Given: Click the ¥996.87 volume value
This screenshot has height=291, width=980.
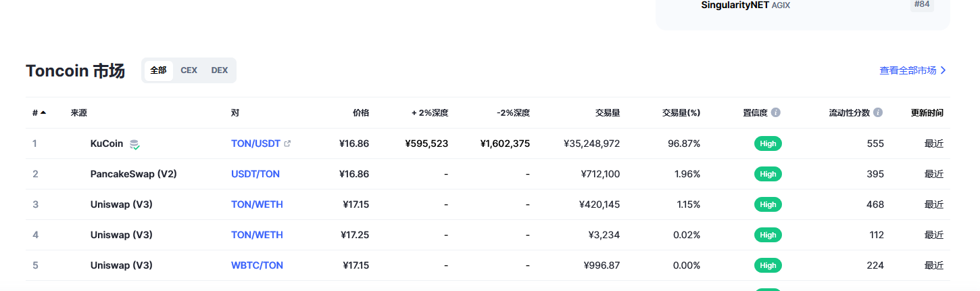Looking at the screenshot, I should [x=602, y=265].
